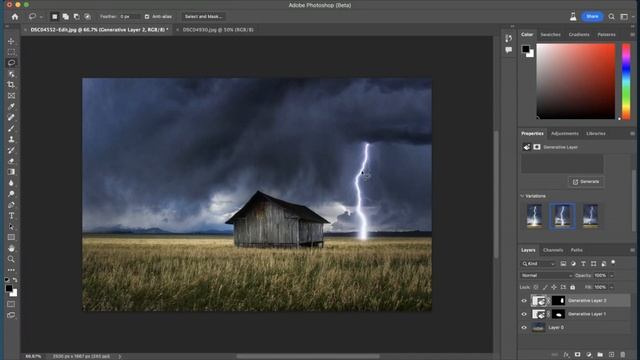This screenshot has width=640, height=360.
Task: Click the Generate button
Action: coord(586,182)
